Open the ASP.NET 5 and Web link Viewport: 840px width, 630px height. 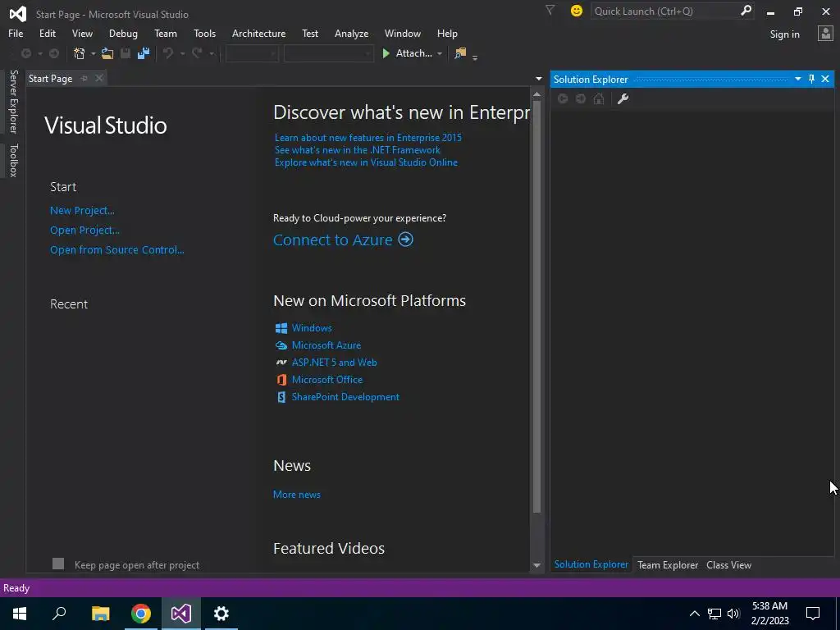pos(335,362)
